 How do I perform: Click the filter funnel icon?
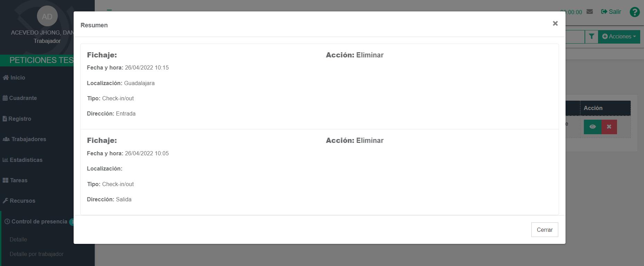click(x=591, y=36)
